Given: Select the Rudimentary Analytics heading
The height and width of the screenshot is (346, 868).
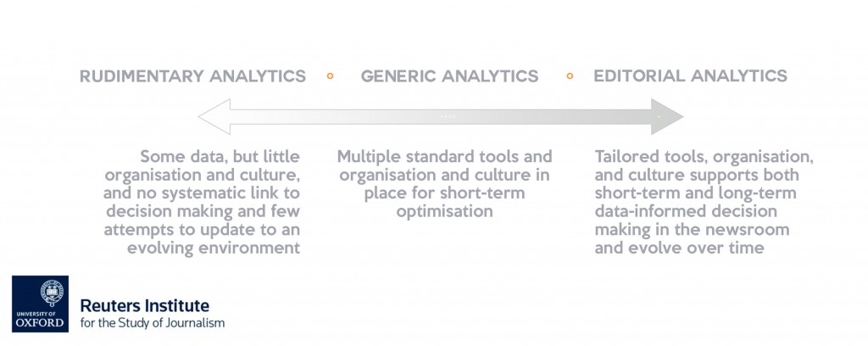Looking at the screenshot, I should (192, 76).
